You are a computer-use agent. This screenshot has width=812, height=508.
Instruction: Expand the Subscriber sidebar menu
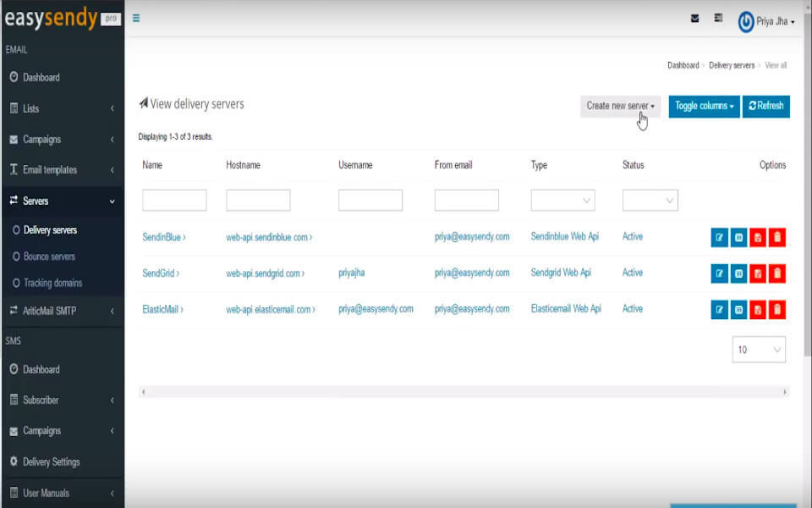[62, 400]
